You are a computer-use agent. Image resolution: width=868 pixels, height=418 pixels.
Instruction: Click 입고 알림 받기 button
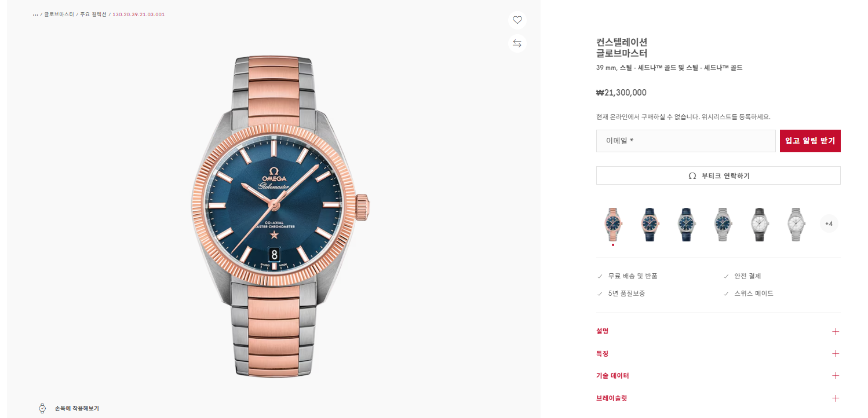810,141
